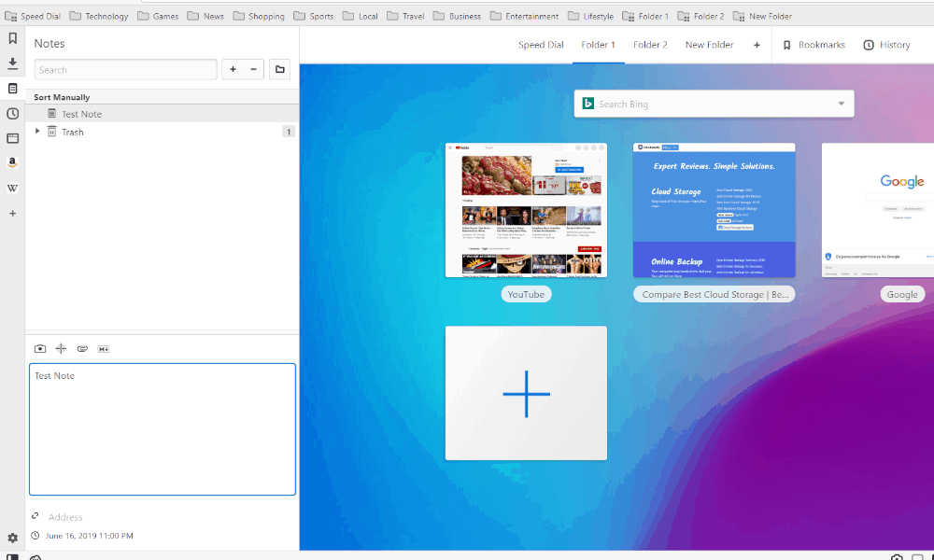This screenshot has width=934, height=560.
Task: Open the Bing search engine dropdown
Action: pos(841,104)
